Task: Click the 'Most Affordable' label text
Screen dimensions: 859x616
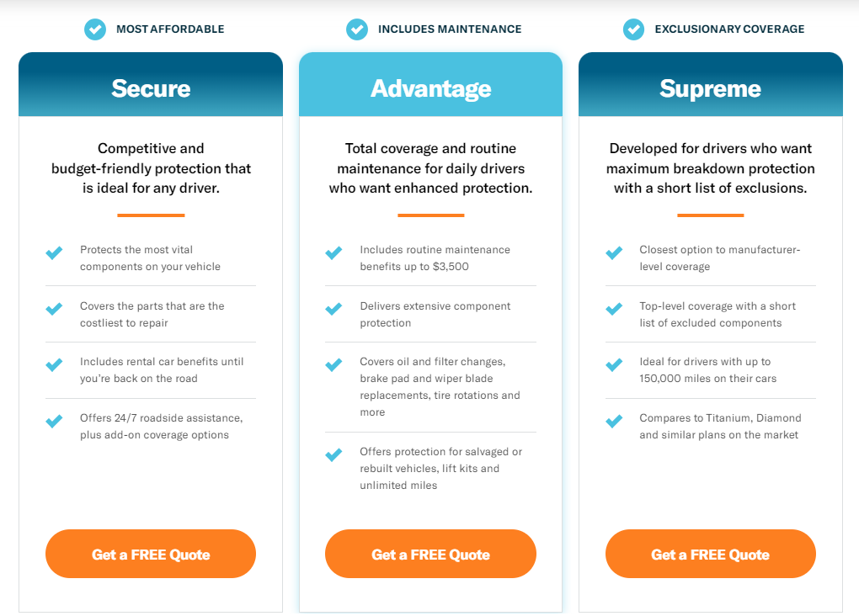Action: pos(170,29)
